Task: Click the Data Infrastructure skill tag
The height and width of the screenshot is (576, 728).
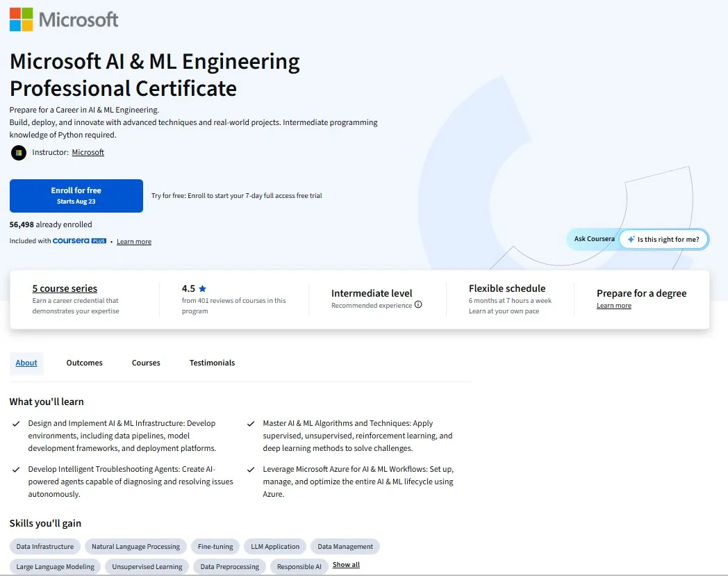Action: [45, 547]
